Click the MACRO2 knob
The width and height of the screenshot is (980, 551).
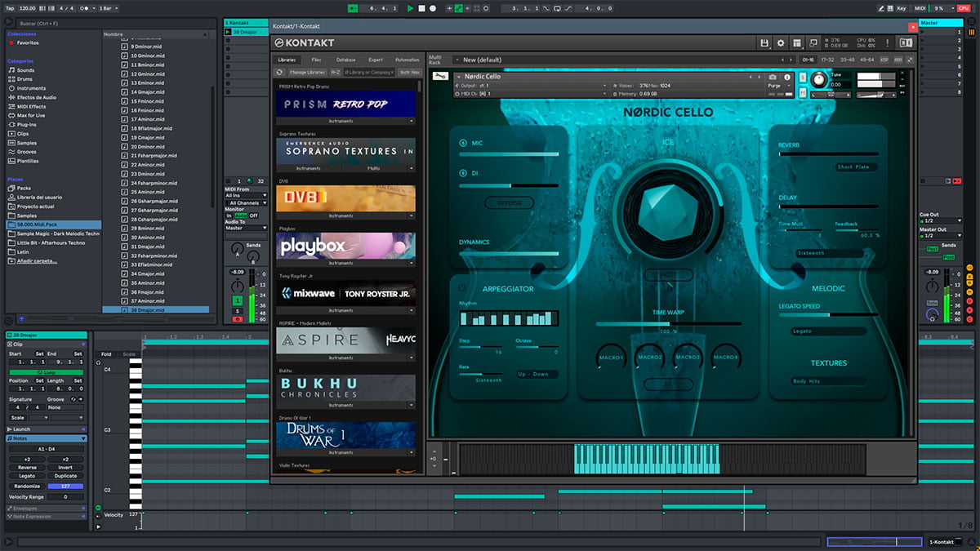[649, 357]
